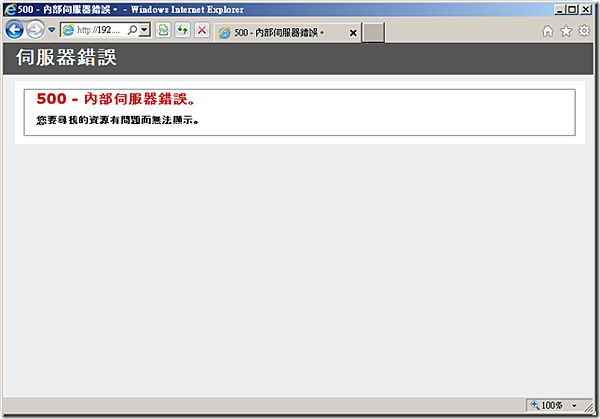Image resolution: width=600 pixels, height=419 pixels.
Task: Open the recent pages dropdown arrow
Action: [52, 30]
